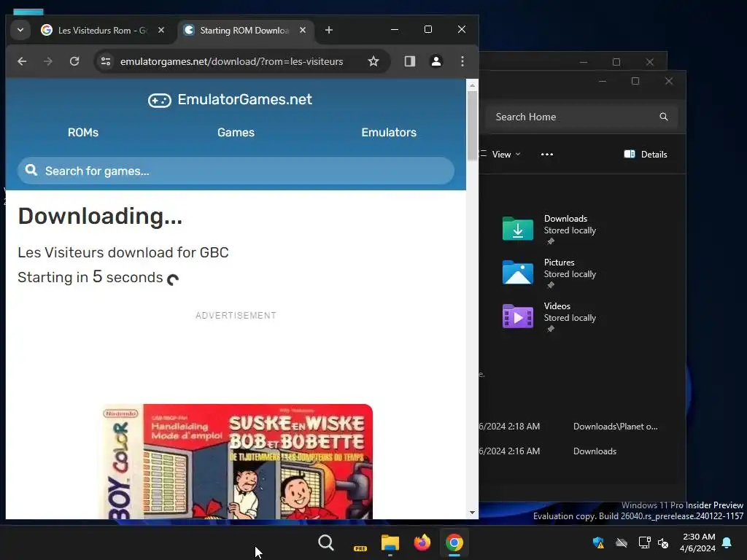Image resolution: width=747 pixels, height=560 pixels.
Task: Select recent item Downloads\Planet o...
Action: click(x=616, y=427)
